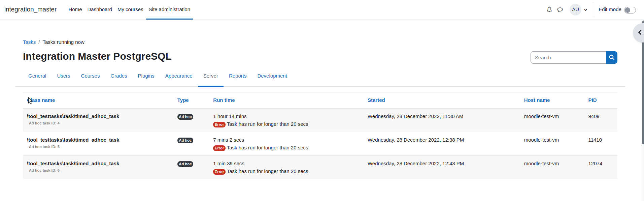This screenshot has width=644, height=201.
Task: Select the Server tab
Action: click(x=211, y=76)
